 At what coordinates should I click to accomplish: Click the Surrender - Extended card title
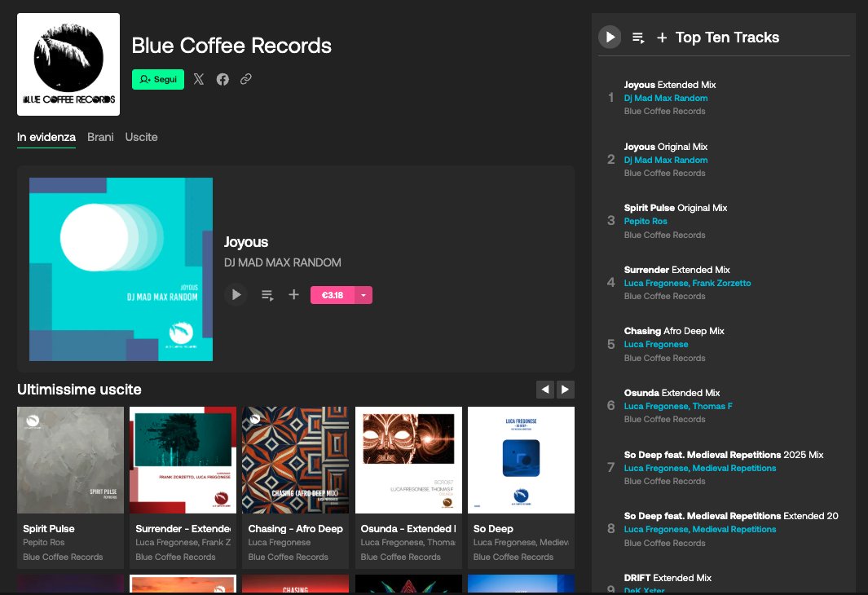[183, 529]
